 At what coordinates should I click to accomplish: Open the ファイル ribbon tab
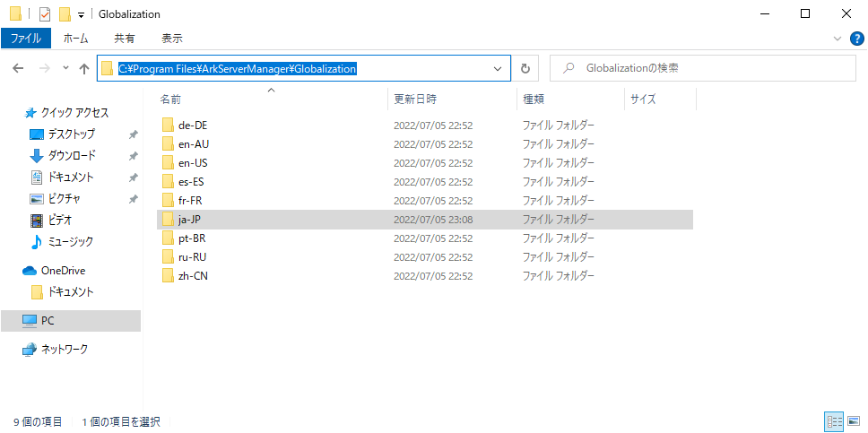26,39
